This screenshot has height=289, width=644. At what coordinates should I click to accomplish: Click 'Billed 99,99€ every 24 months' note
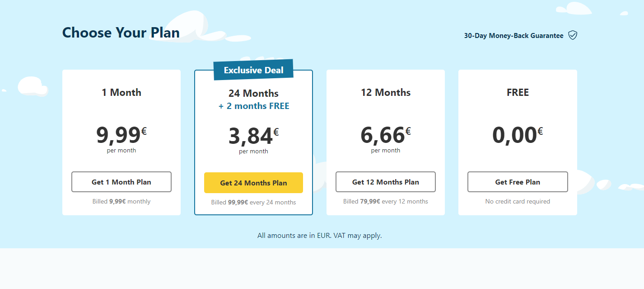click(253, 202)
